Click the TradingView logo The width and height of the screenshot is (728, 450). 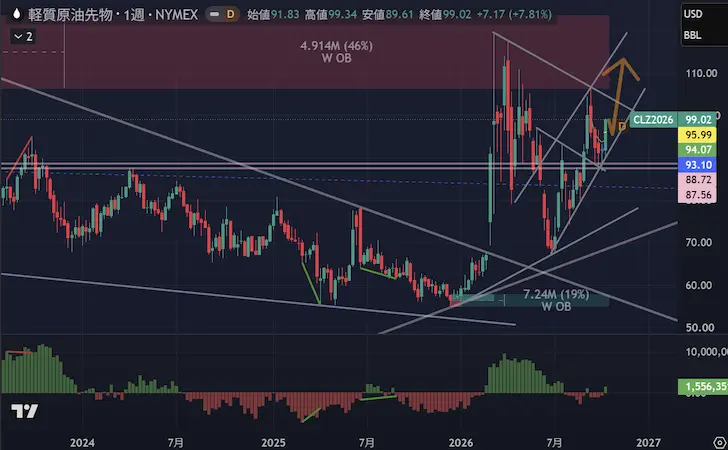pos(25,411)
